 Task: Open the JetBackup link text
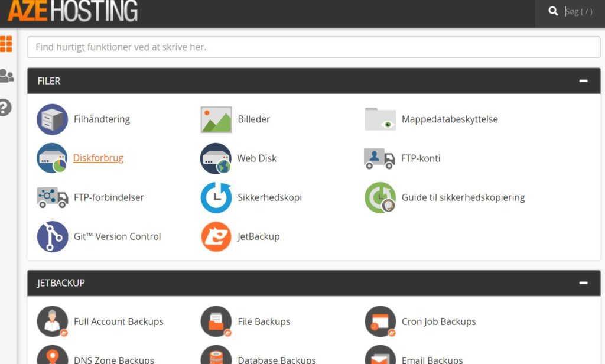click(x=259, y=236)
